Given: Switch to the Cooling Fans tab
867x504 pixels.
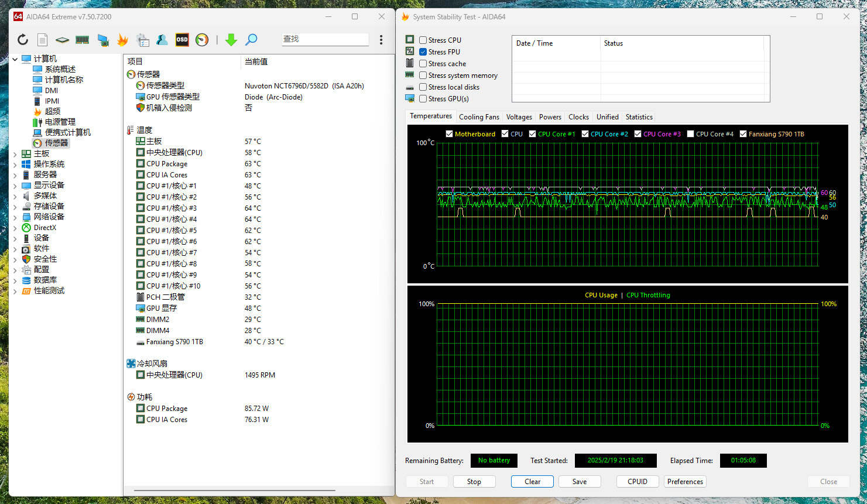Looking at the screenshot, I should click(479, 117).
